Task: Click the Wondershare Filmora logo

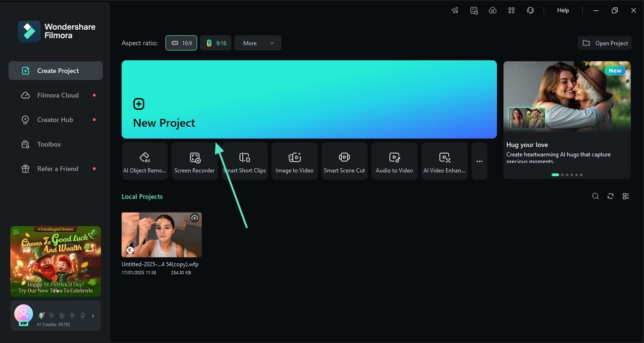Action: coord(57,31)
